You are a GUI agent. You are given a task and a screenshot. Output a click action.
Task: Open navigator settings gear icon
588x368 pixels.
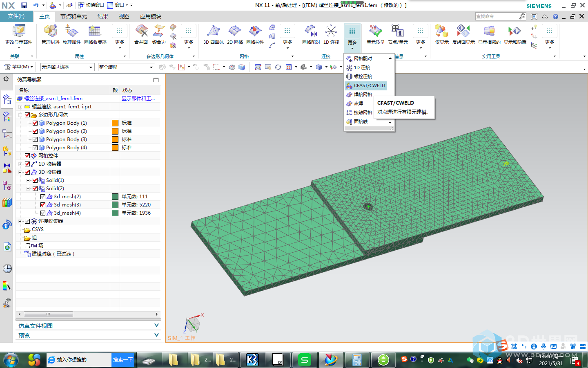6,79
